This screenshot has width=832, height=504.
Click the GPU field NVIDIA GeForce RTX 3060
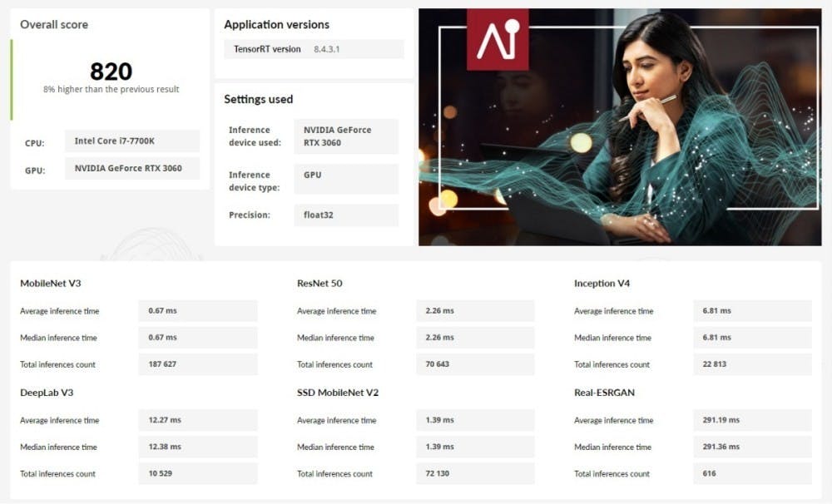click(132, 168)
